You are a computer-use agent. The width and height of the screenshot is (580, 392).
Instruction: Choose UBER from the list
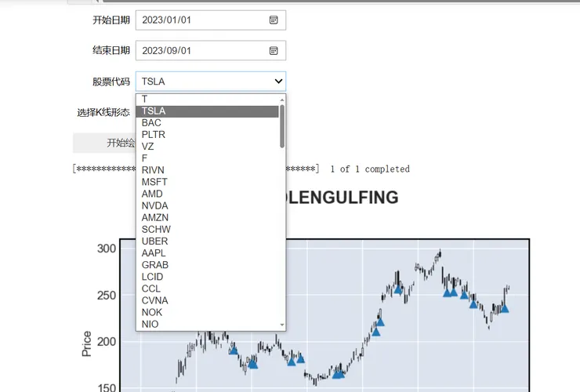pos(207,241)
